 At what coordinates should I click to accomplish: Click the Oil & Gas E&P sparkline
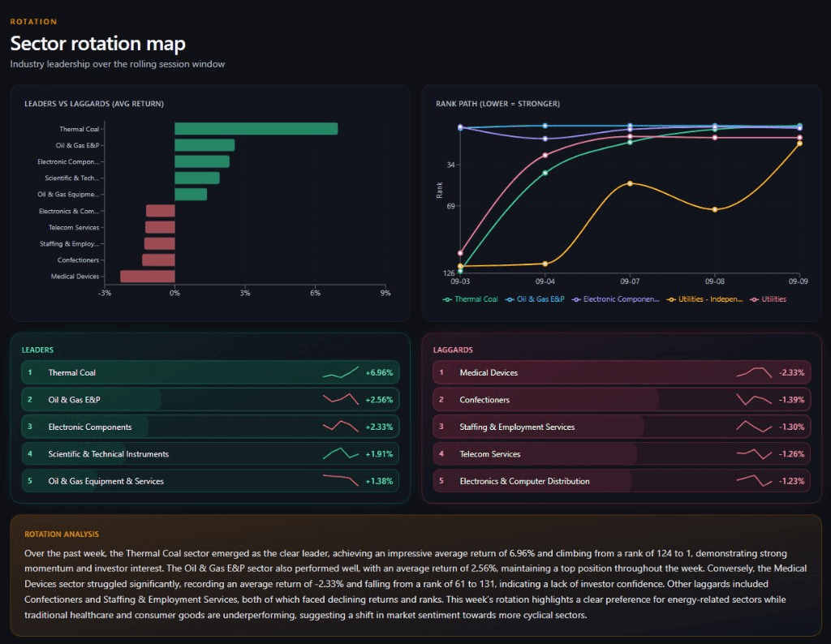(341, 399)
